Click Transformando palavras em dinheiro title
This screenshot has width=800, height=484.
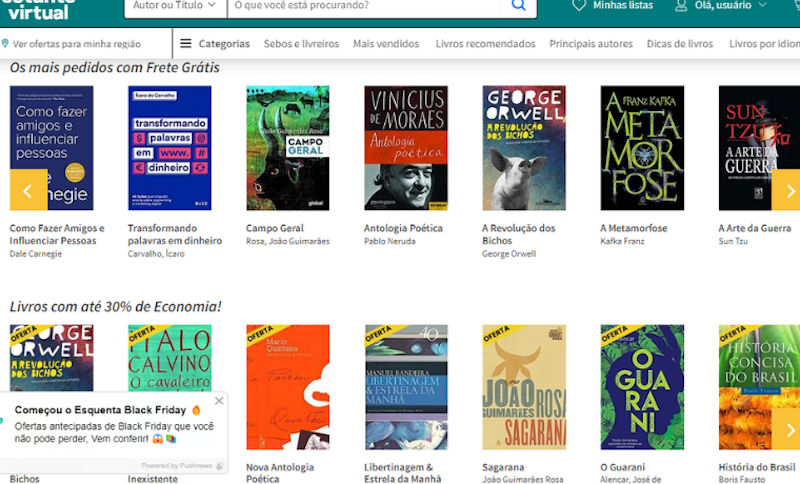[x=175, y=234]
